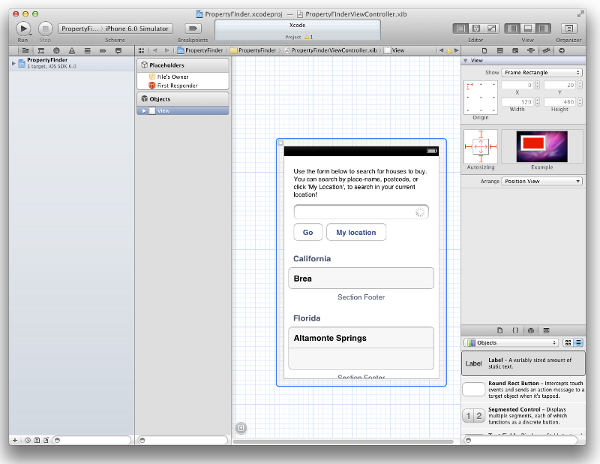600x464 pixels.
Task: Show the Project navigator
Action: coord(25,50)
